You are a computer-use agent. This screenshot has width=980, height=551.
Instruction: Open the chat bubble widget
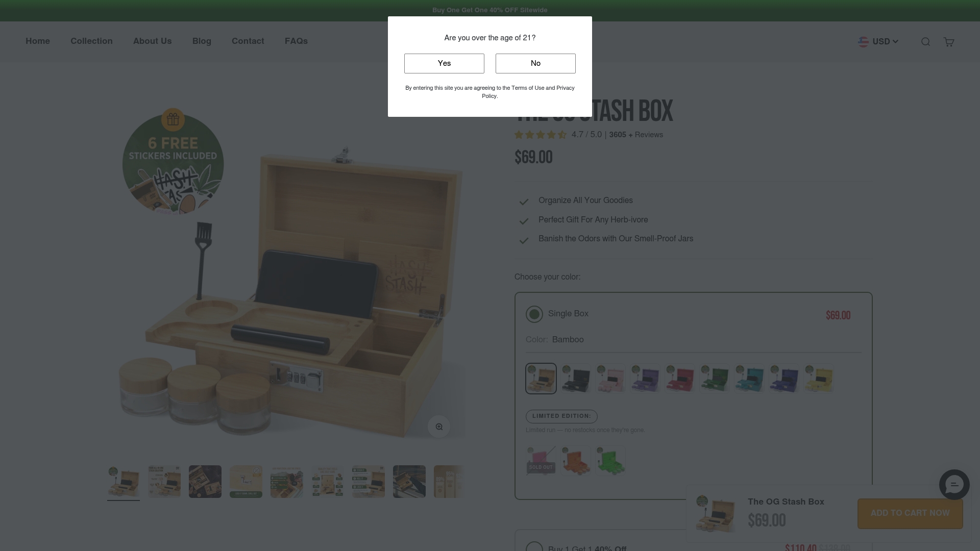pos(954,485)
